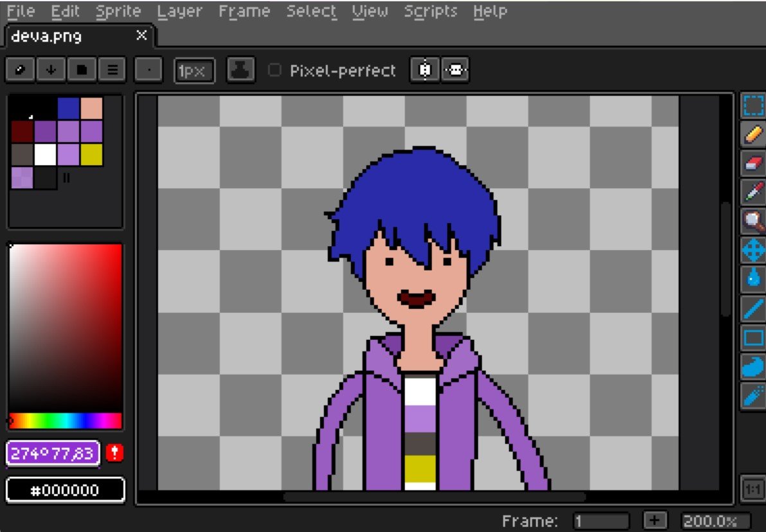Open the palette options menu button

(x=112, y=70)
